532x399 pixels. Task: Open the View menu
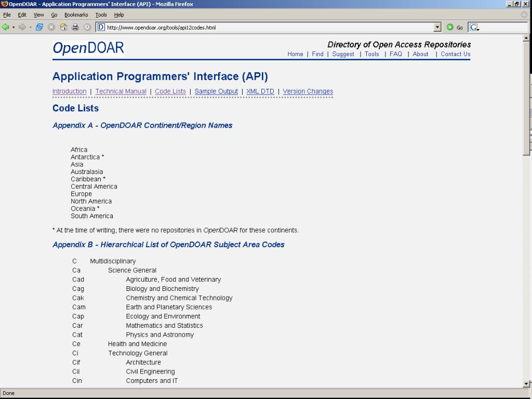38,15
